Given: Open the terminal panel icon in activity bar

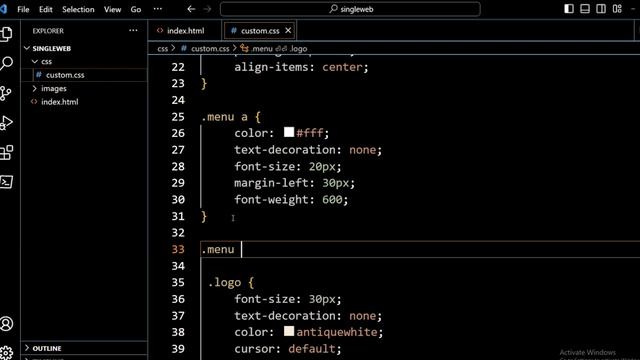Looking at the screenshot, I should point(6,182).
